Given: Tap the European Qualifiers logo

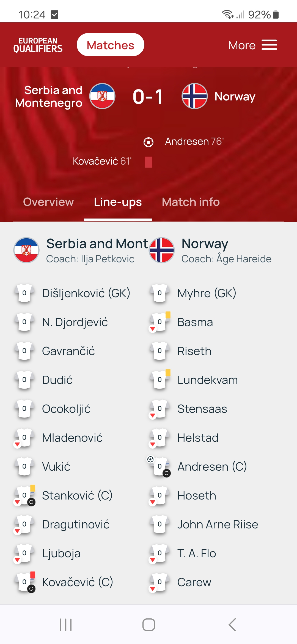Looking at the screenshot, I should click(38, 45).
